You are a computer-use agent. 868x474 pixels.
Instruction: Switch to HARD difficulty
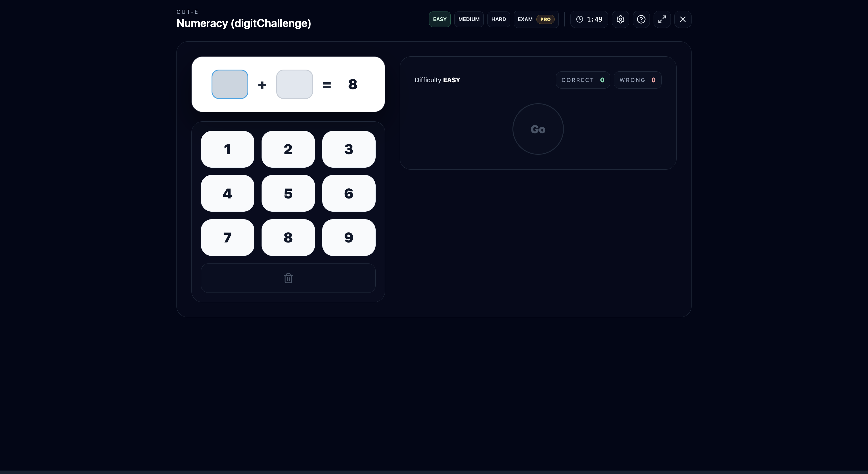498,19
